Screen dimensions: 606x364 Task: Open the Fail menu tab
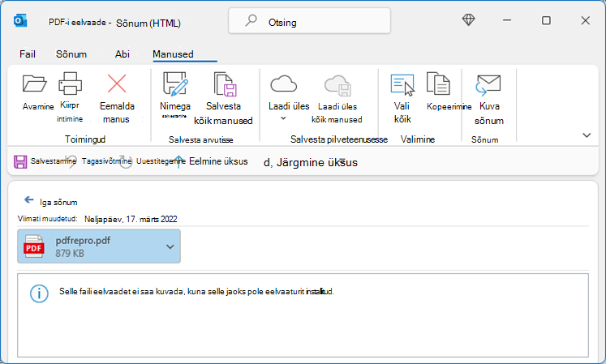28,54
